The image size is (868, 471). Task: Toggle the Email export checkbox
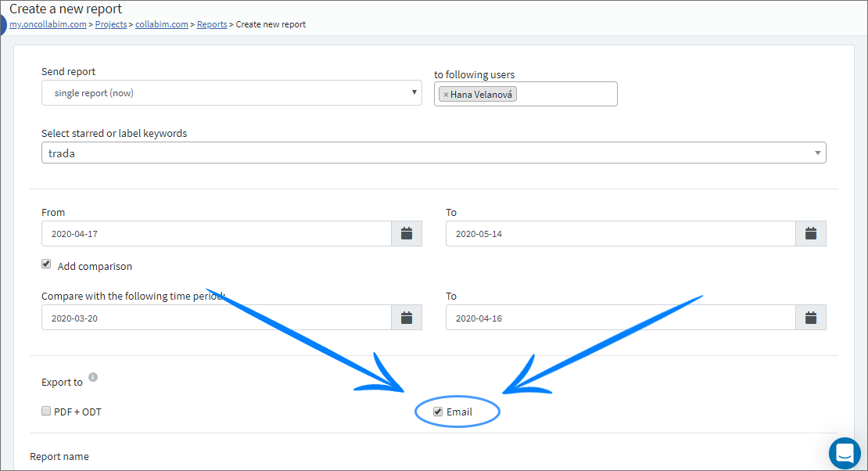(438, 412)
